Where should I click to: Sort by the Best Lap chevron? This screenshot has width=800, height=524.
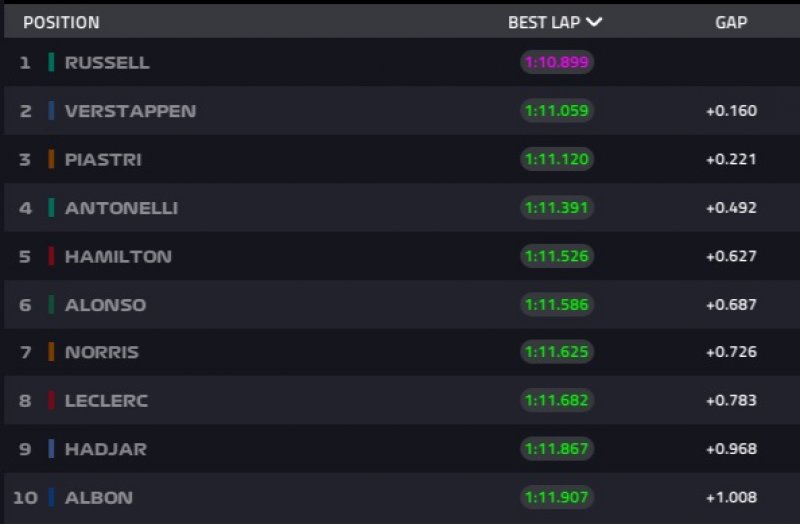click(595, 22)
